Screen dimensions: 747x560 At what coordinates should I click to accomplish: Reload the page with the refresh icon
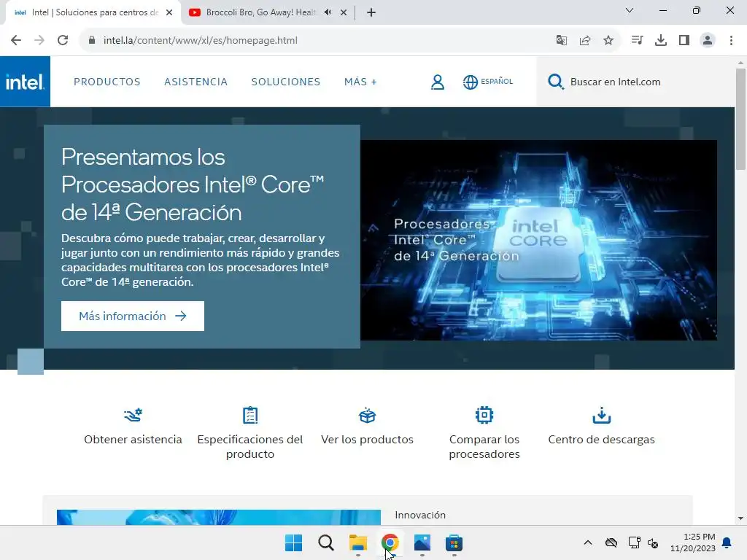(x=63, y=41)
